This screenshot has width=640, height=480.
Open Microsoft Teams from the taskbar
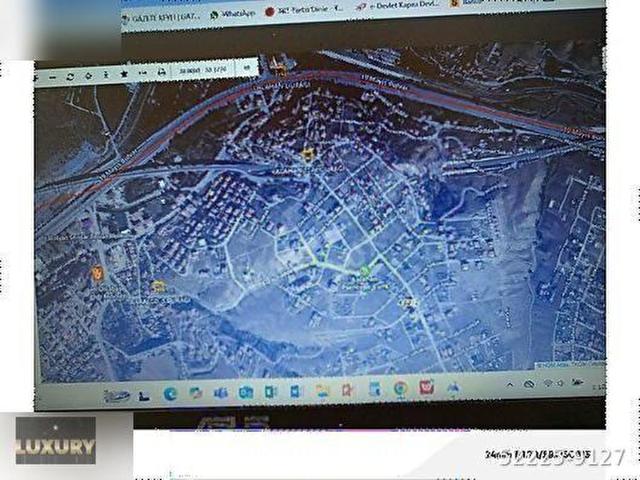(221, 393)
